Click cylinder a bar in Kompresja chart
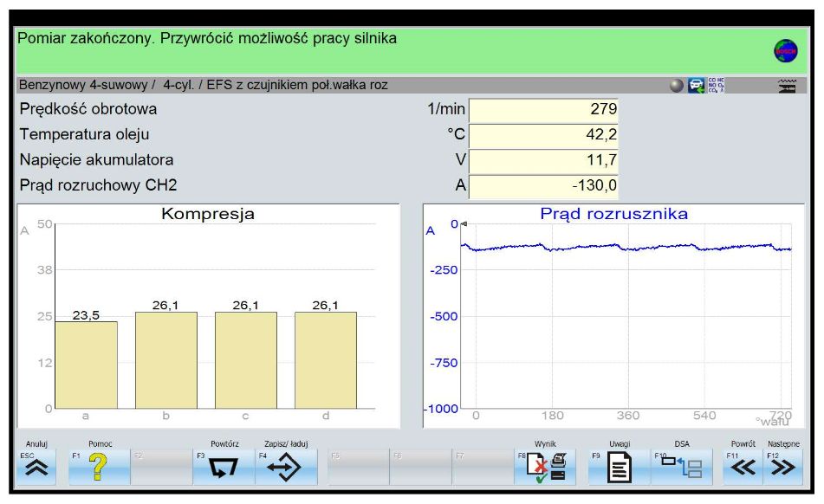Image resolution: width=824 pixels, height=504 pixels. pyautogui.click(x=86, y=364)
